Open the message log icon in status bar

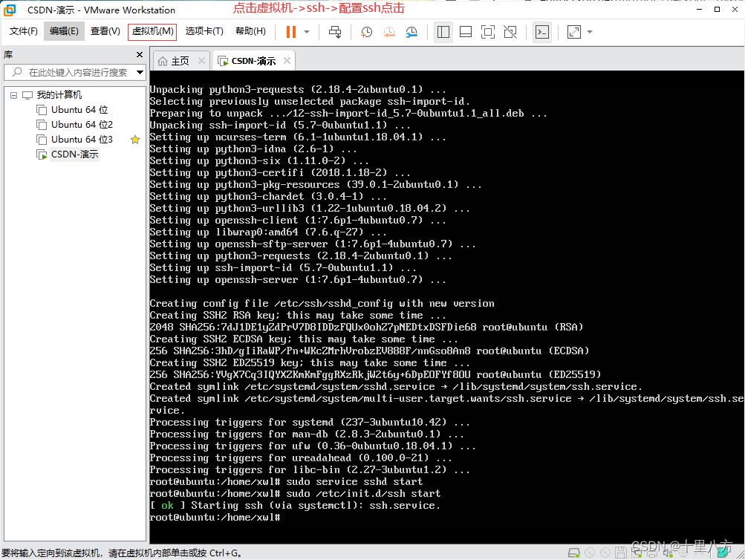pyautogui.click(x=724, y=552)
